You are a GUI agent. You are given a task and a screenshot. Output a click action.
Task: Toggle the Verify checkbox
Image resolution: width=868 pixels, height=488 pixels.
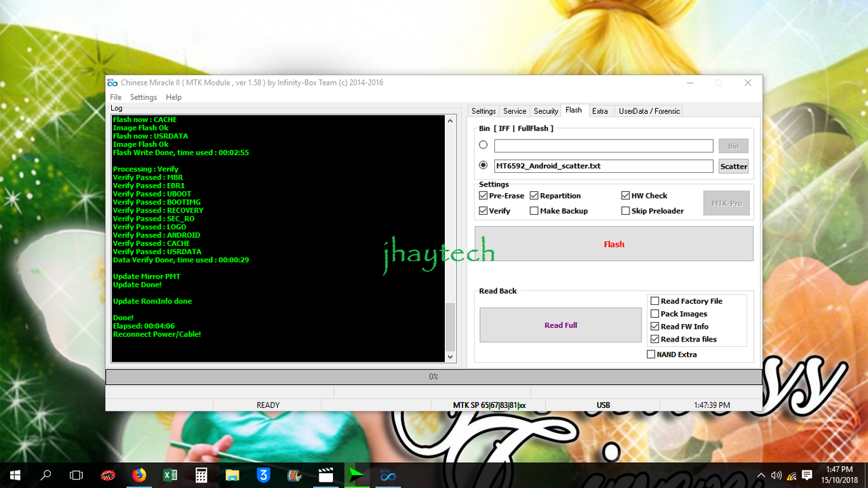484,211
